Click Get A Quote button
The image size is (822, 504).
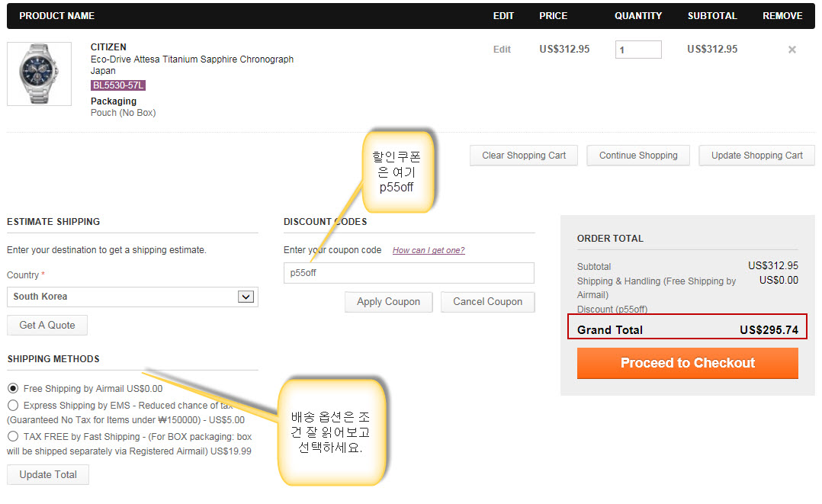click(x=47, y=325)
